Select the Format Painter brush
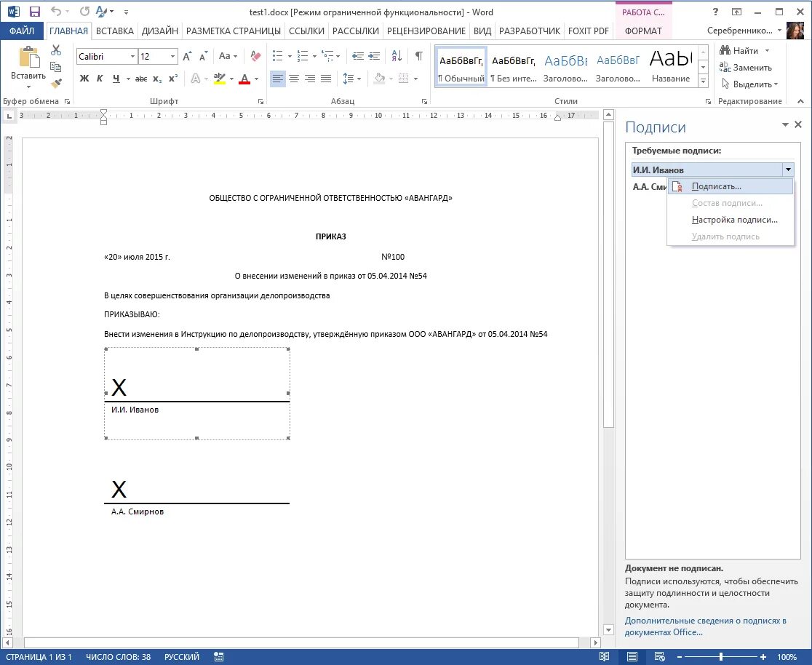This screenshot has width=812, height=665. (56, 83)
